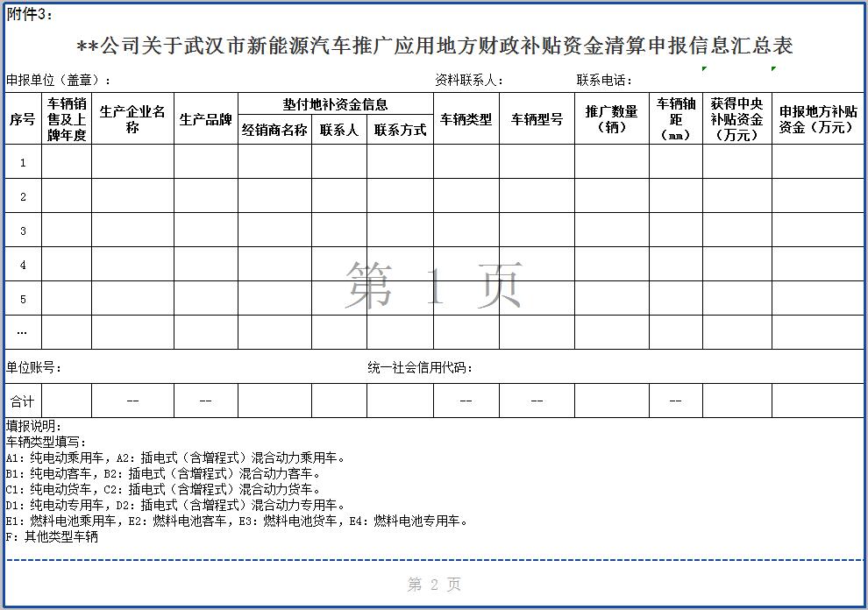Select the 获得中央补贴资金 header cell
868x610 pixels.
(736, 119)
